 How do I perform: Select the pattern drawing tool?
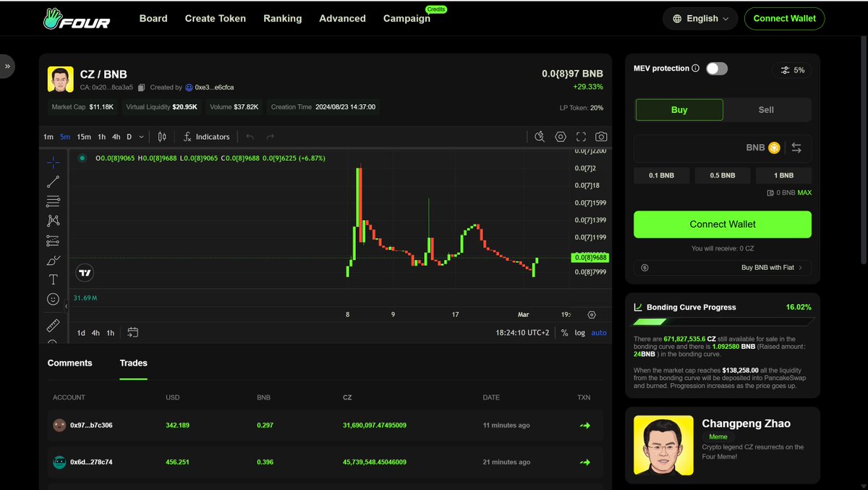tap(53, 221)
